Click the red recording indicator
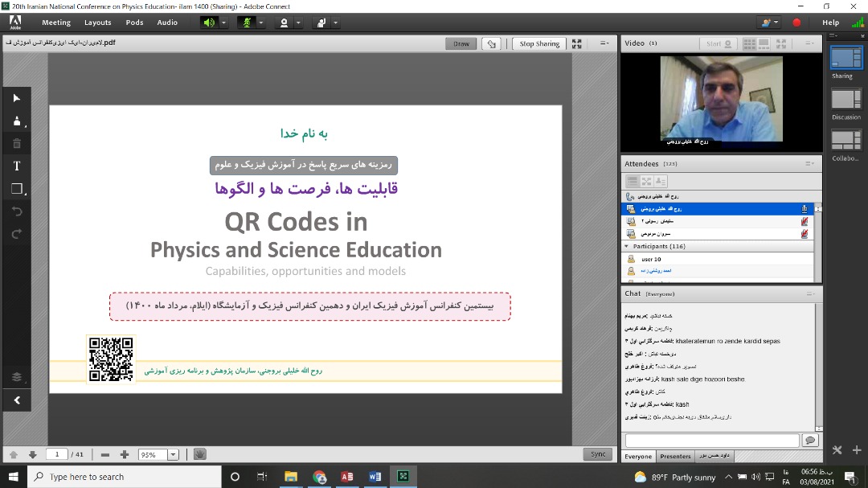Screen dimensions: 868x488 [x=796, y=23]
